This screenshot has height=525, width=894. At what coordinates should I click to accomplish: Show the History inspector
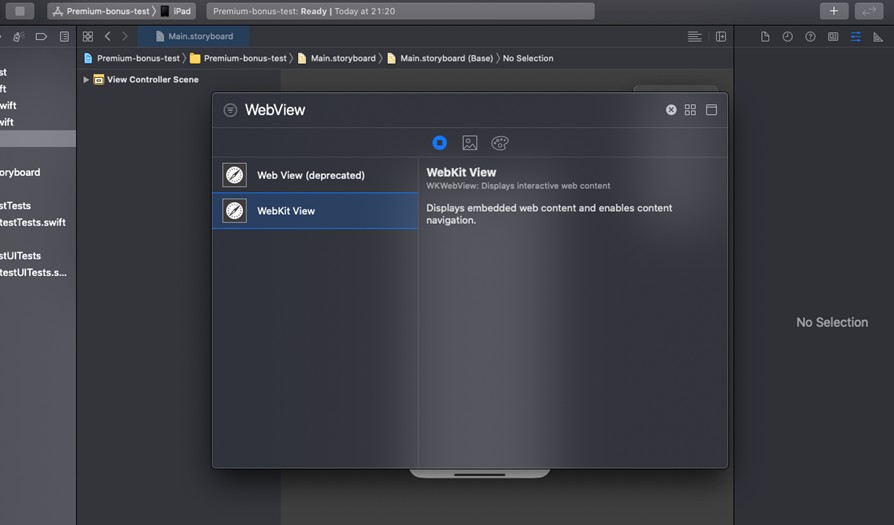(787, 36)
